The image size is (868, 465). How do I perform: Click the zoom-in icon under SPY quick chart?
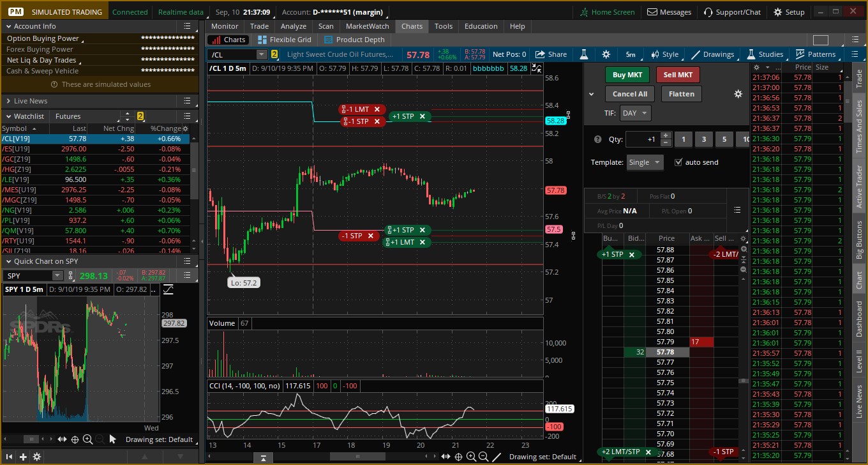pos(87,439)
